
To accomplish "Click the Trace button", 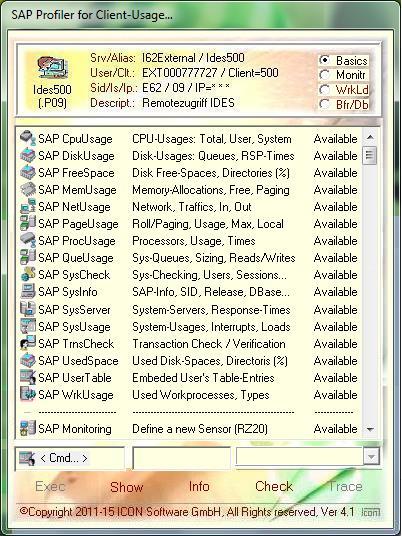I will [x=345, y=486].
